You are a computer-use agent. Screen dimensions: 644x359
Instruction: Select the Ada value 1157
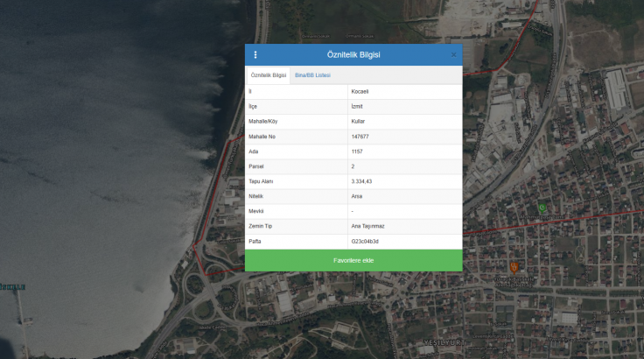point(356,151)
